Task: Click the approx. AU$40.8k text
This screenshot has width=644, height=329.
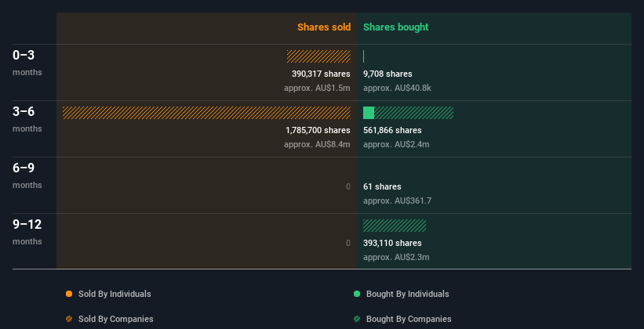Action: click(397, 88)
